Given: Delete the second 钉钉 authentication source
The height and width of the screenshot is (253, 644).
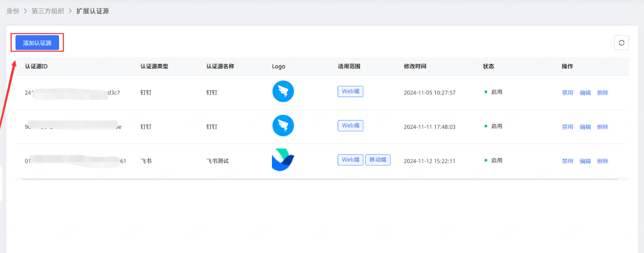Looking at the screenshot, I should (x=603, y=127).
